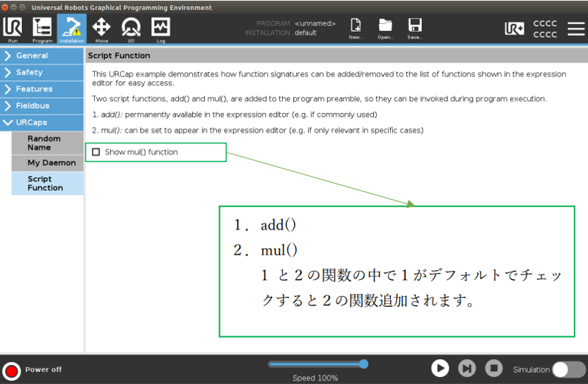588x384 pixels.
Task: Select Random Name in URCaps list
Action: [47, 143]
